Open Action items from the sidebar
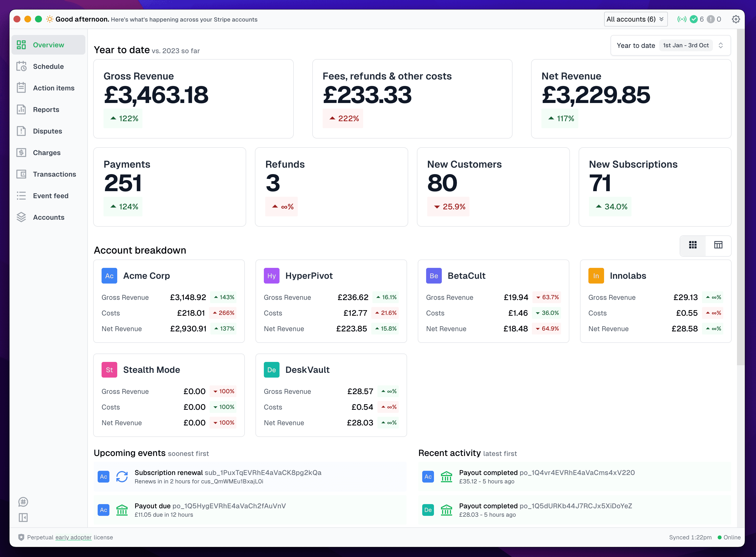The width and height of the screenshot is (756, 557). click(48, 88)
